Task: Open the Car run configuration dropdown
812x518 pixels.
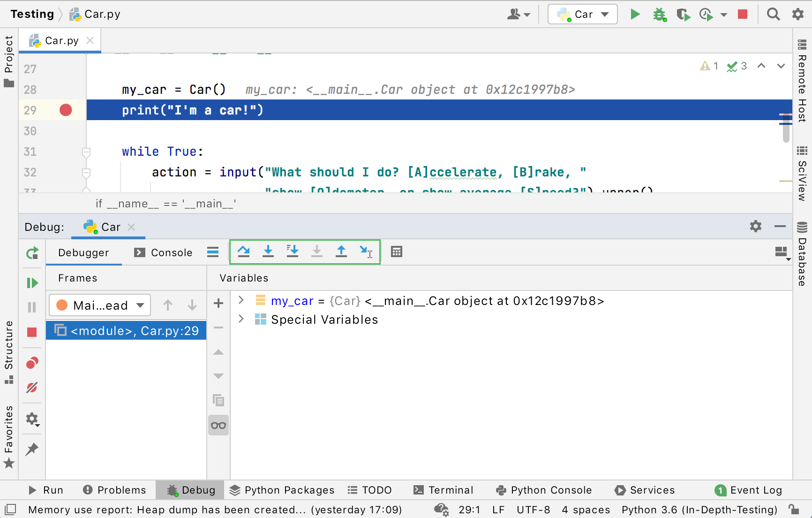Action: tap(605, 14)
